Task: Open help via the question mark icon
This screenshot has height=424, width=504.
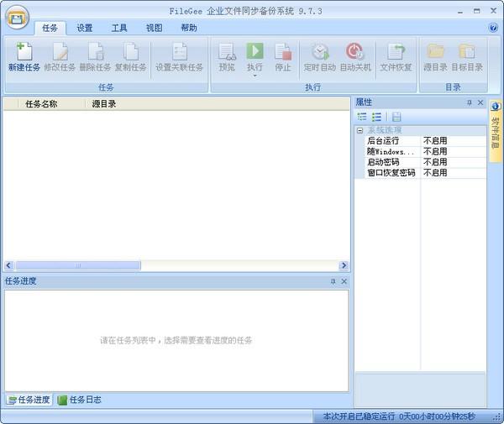Action: (493, 28)
